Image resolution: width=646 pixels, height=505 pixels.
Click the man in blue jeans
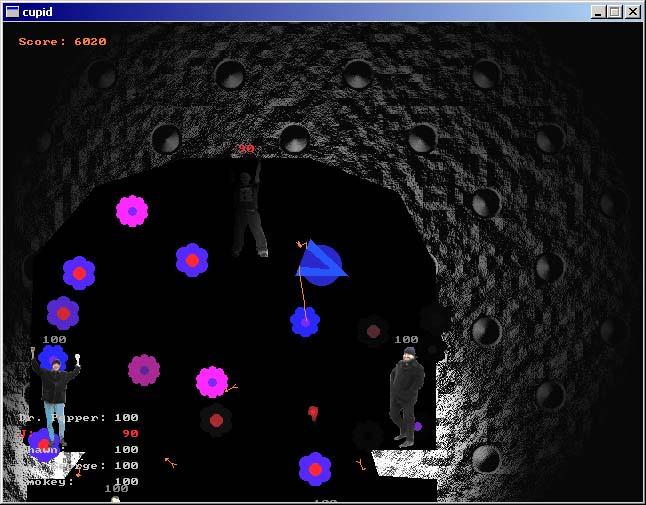(x=56, y=395)
